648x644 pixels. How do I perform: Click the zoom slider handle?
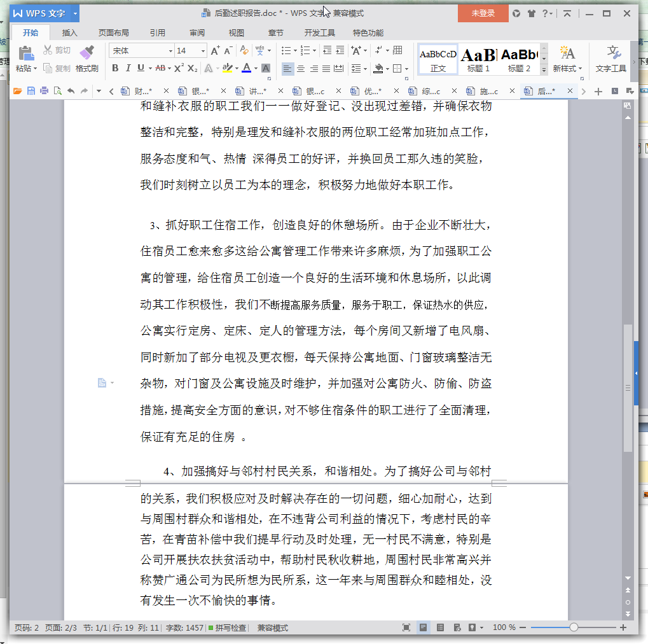574,627
